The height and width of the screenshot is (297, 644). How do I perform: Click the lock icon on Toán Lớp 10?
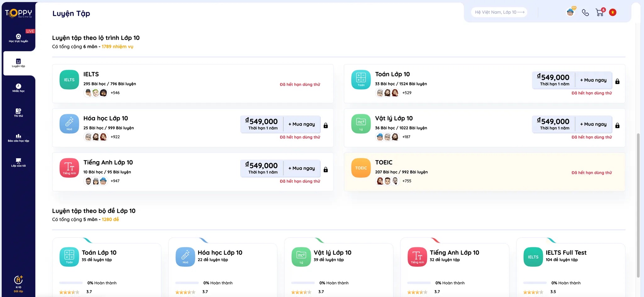(x=618, y=81)
